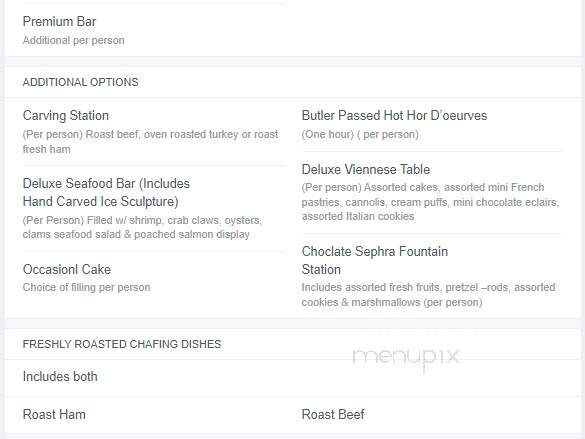Click the Roast Ham item

(x=54, y=414)
